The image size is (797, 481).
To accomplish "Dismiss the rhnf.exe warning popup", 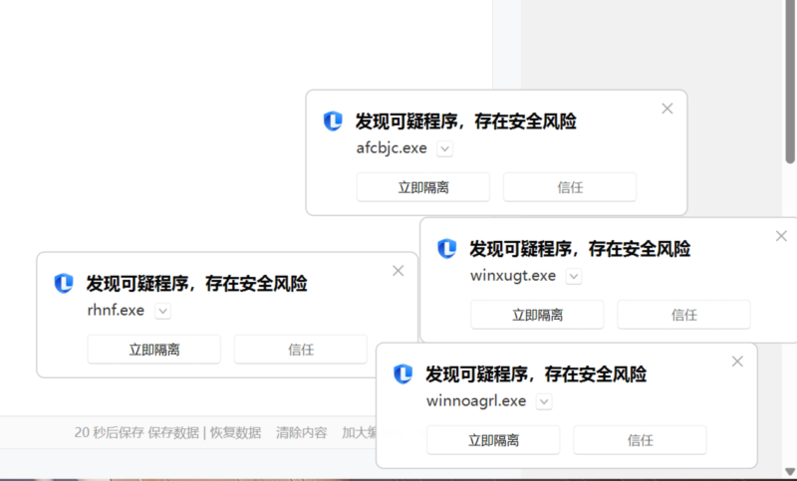I will point(398,270).
